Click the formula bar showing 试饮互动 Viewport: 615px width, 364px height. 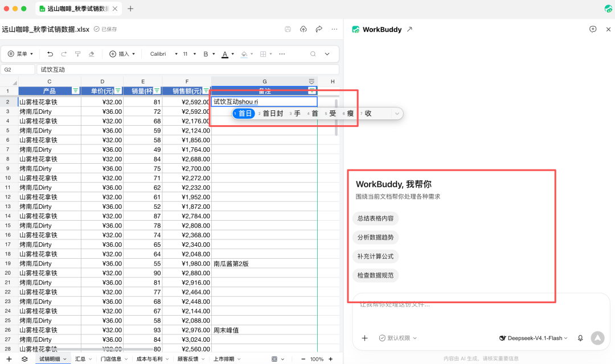[187, 69]
